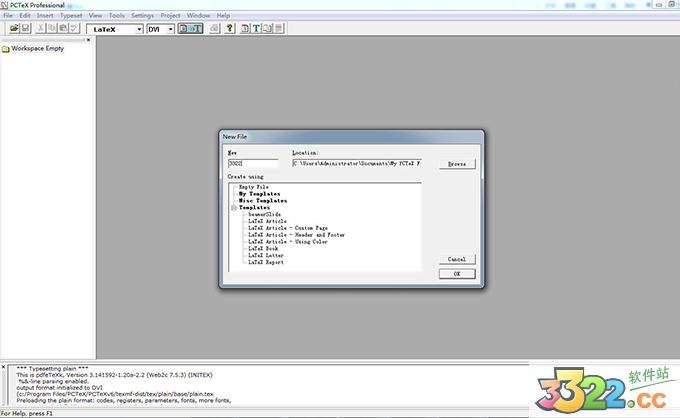Image resolution: width=680 pixels, height=418 pixels.
Task: Click the Paste clipboard toolbar icon
Action: pos(63,29)
